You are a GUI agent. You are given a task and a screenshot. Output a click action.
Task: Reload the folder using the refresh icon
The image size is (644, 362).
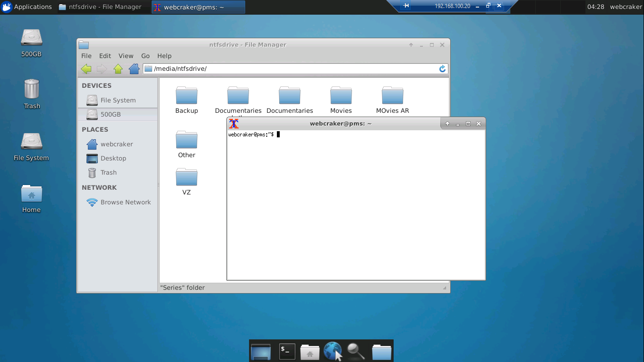click(442, 69)
